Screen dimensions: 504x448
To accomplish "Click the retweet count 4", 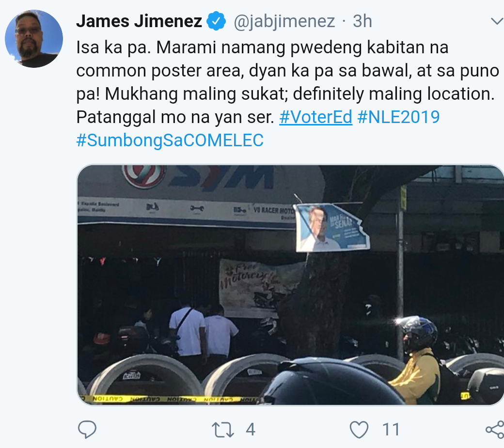I will [x=251, y=430].
